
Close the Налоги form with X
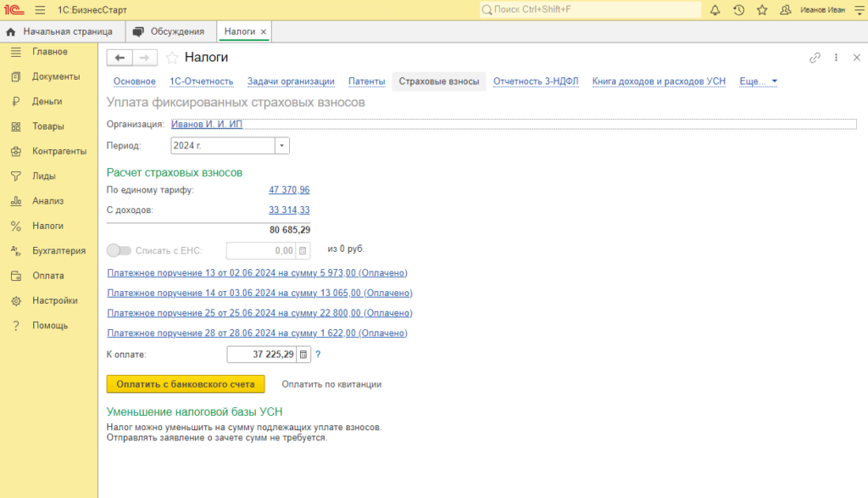point(856,58)
